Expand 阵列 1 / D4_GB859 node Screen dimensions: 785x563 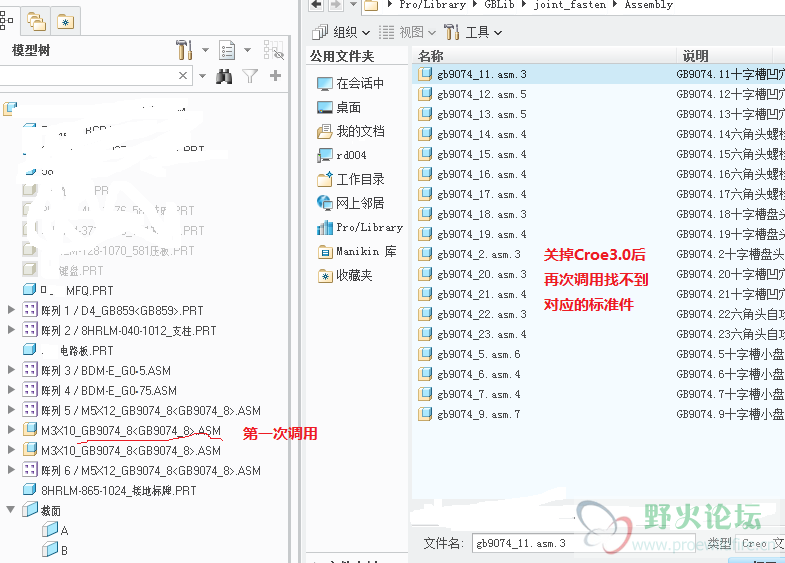click(x=11, y=310)
